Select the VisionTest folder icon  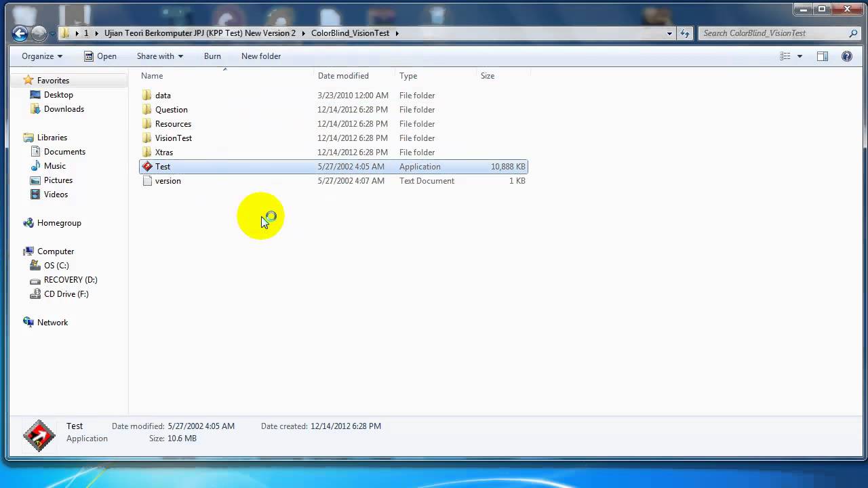point(147,138)
